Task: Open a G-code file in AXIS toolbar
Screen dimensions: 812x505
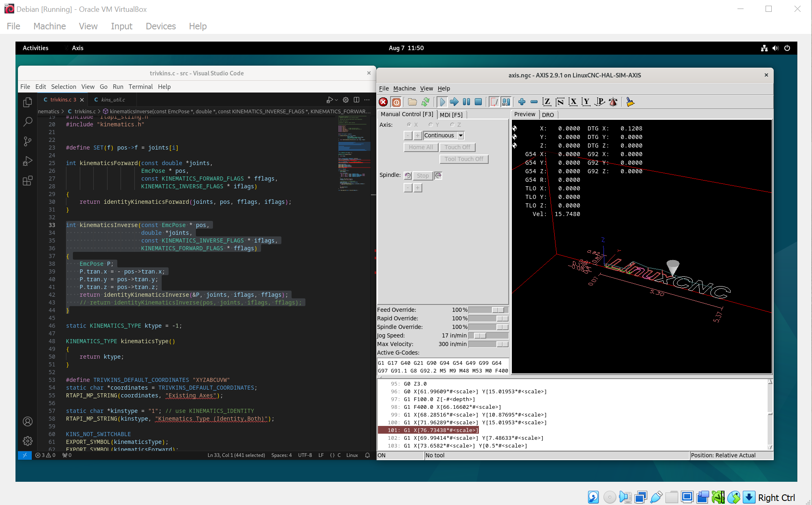Action: pyautogui.click(x=413, y=102)
